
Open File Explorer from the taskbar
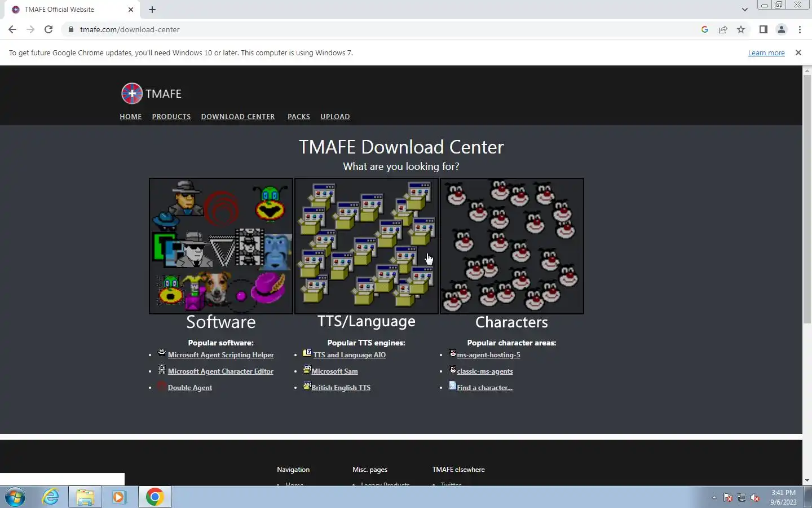pyautogui.click(x=85, y=497)
